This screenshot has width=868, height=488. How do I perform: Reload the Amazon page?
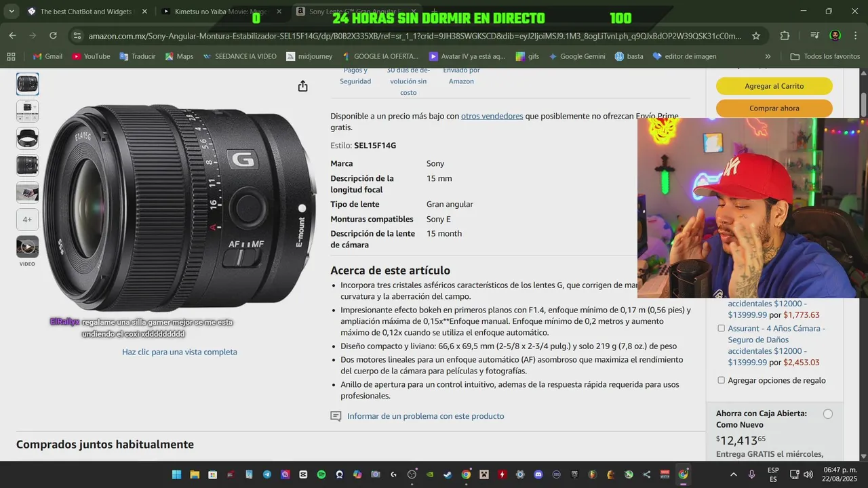(x=53, y=35)
